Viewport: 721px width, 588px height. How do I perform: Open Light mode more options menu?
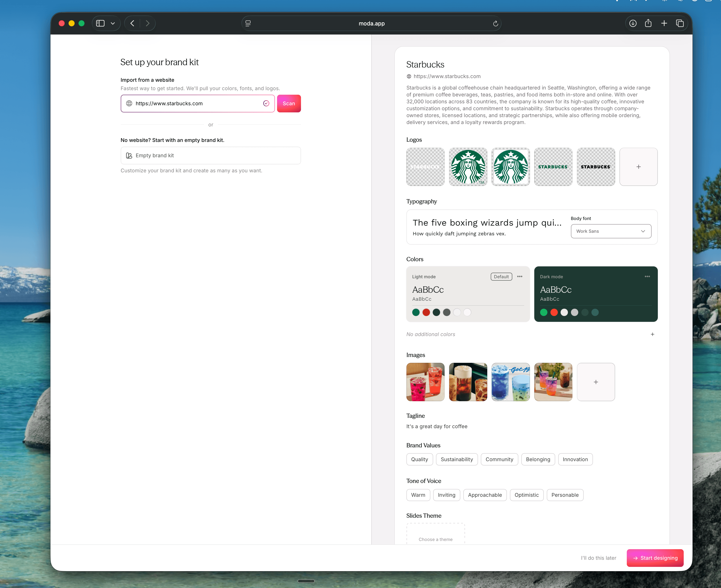pos(520,276)
